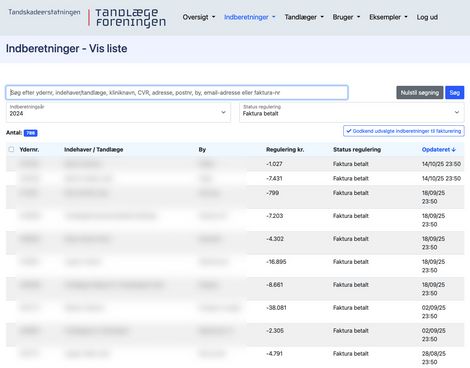The image size is (470, 368).
Task: Click the Søg button
Action: (x=454, y=92)
